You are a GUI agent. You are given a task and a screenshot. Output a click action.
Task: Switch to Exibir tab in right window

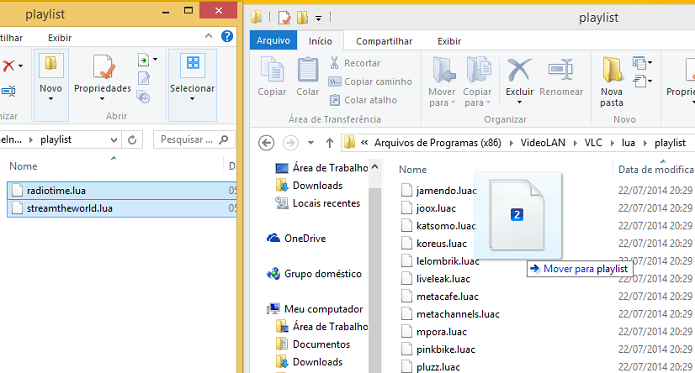pos(449,41)
